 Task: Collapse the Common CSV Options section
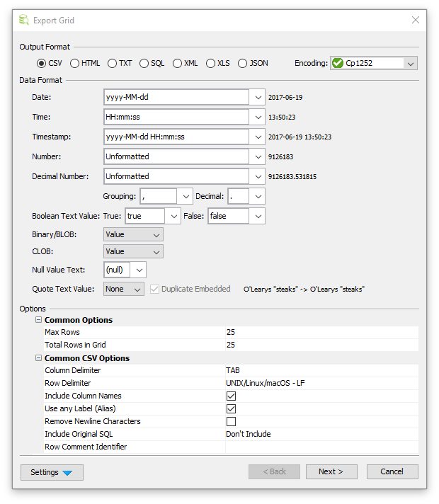[38, 358]
